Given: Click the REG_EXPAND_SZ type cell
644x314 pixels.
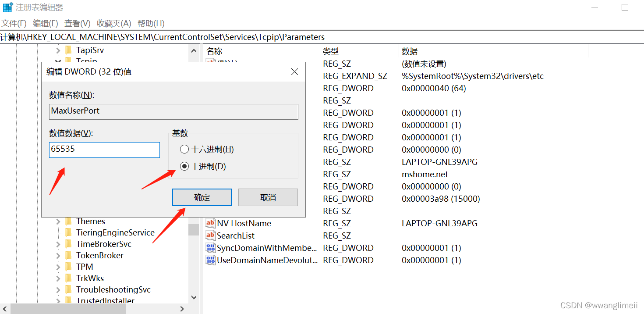Looking at the screenshot, I should coord(355,76).
